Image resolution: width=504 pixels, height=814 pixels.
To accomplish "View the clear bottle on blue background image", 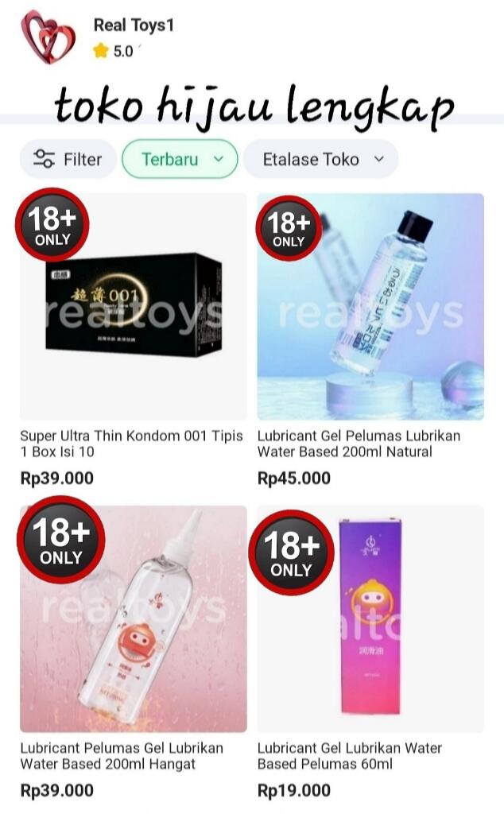I will 370,306.
